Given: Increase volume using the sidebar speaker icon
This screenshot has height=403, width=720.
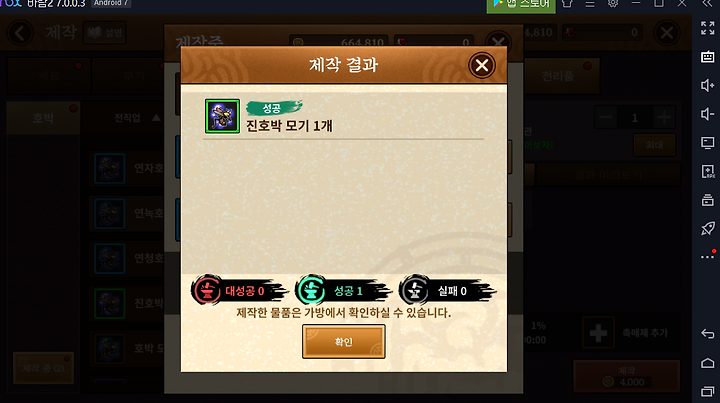Looking at the screenshot, I should click(707, 85).
